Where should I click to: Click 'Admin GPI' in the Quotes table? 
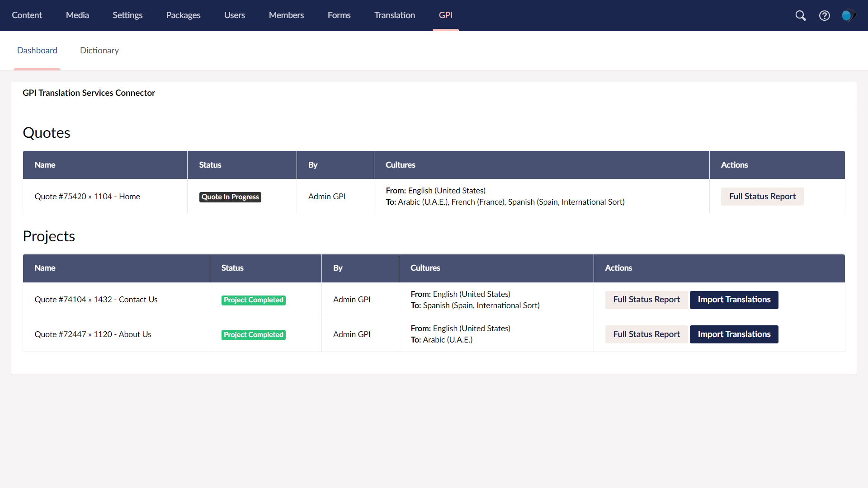click(x=327, y=197)
